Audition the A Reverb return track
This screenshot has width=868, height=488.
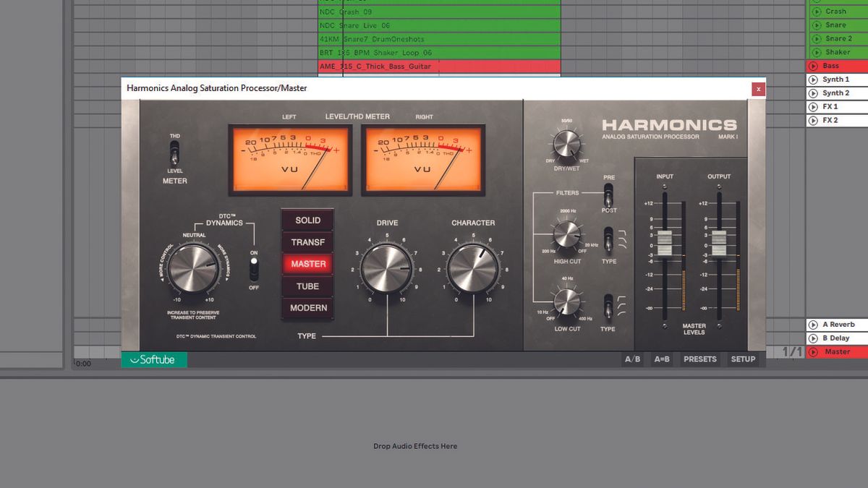(814, 324)
